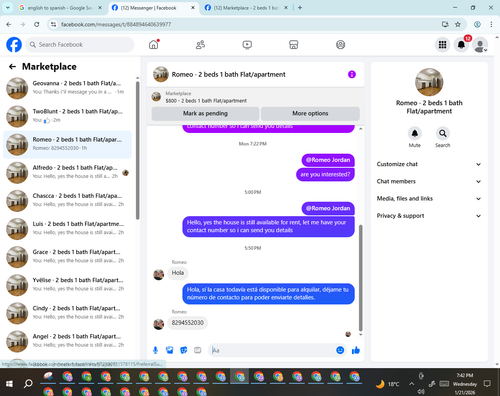Screen dimensions: 500x396
Task: Click chat messages scrollbar
Action: (360, 278)
